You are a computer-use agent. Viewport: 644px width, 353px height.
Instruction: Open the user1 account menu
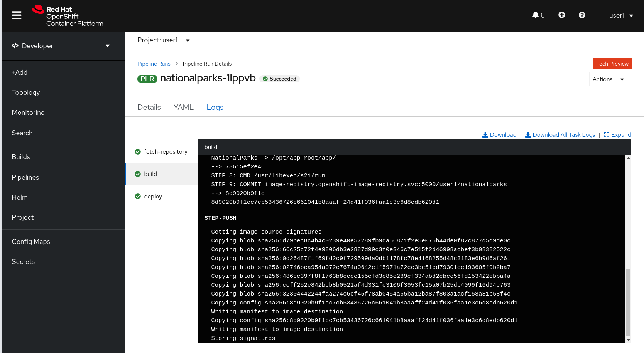tap(621, 15)
